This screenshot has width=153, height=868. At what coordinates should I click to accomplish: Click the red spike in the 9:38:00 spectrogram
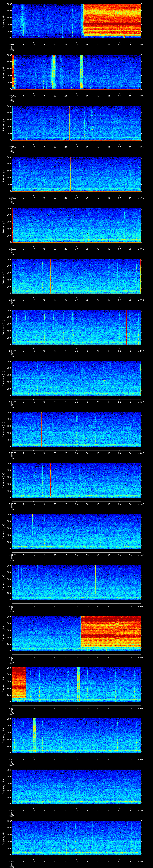click(56, 378)
